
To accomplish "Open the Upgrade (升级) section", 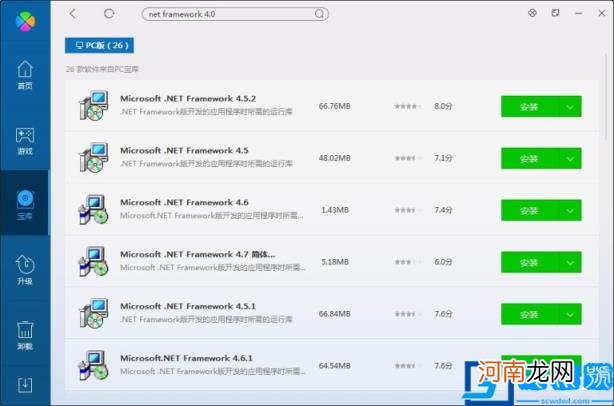I will [25, 269].
